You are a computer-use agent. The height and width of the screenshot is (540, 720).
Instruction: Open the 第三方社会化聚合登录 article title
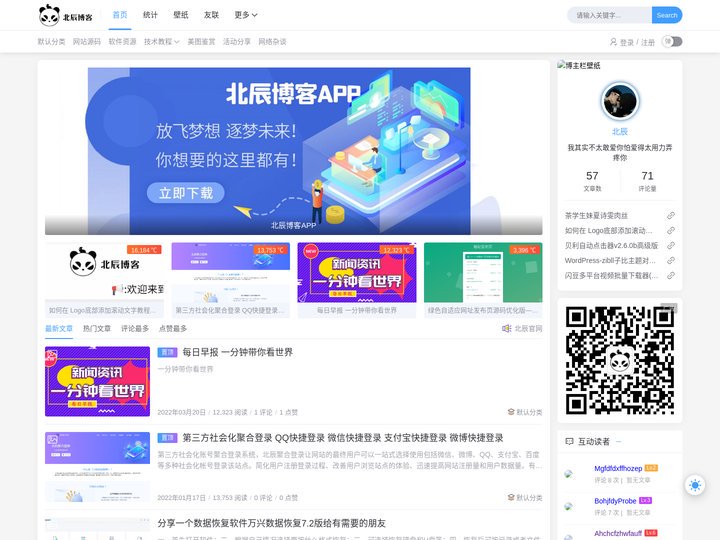tap(343, 438)
